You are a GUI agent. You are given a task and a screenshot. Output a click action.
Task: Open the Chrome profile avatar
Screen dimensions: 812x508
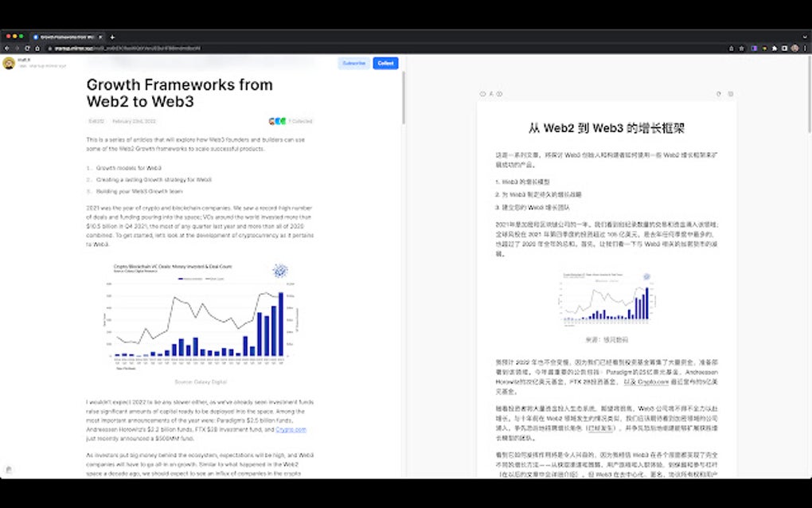pos(795,48)
